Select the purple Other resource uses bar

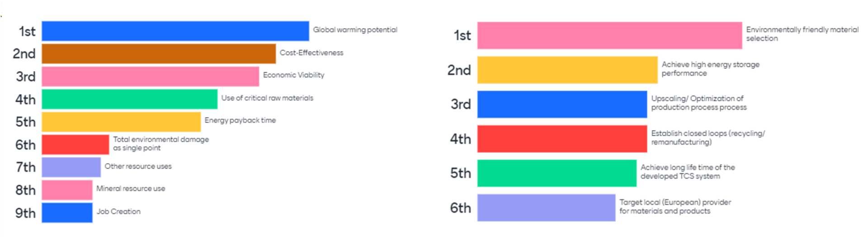point(71,167)
